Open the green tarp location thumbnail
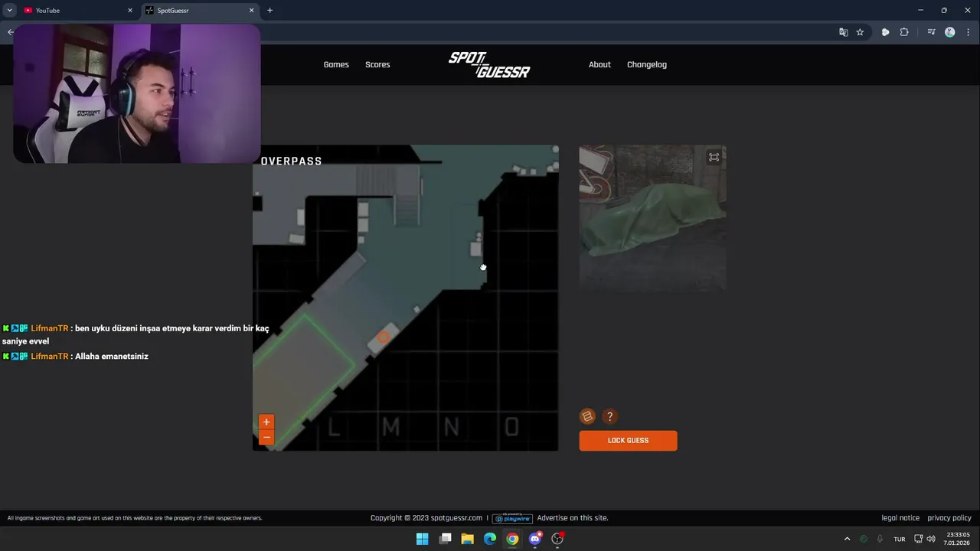 pyautogui.click(x=652, y=218)
